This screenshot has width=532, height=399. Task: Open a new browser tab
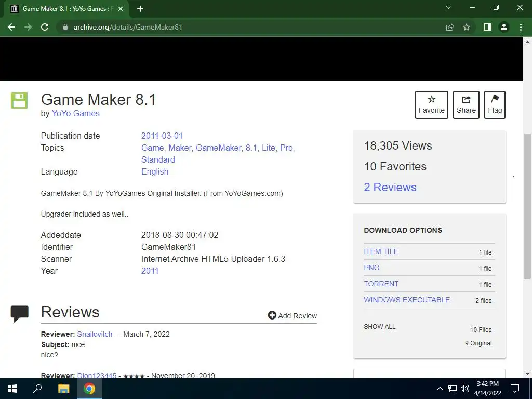tap(140, 9)
